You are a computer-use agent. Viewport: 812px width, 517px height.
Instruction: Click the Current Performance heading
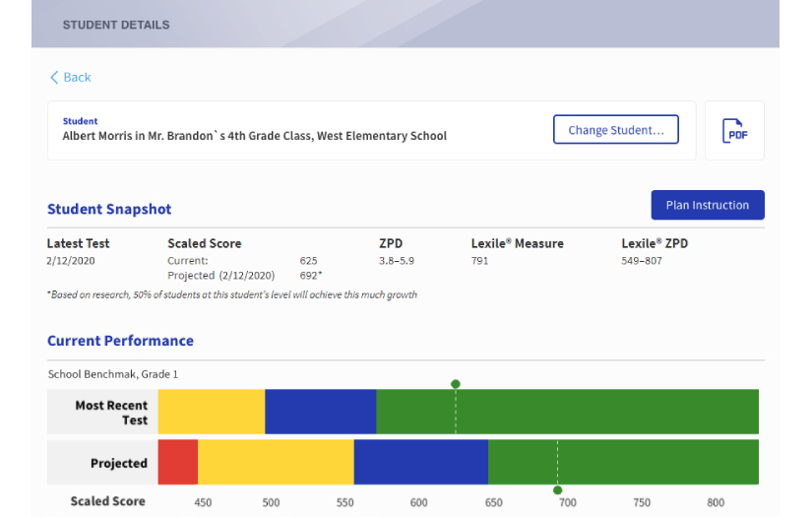(x=120, y=341)
